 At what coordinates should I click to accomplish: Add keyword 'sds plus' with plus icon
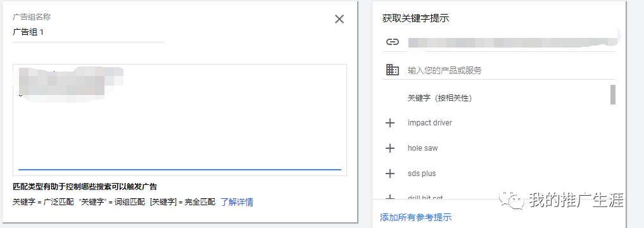[x=390, y=174]
